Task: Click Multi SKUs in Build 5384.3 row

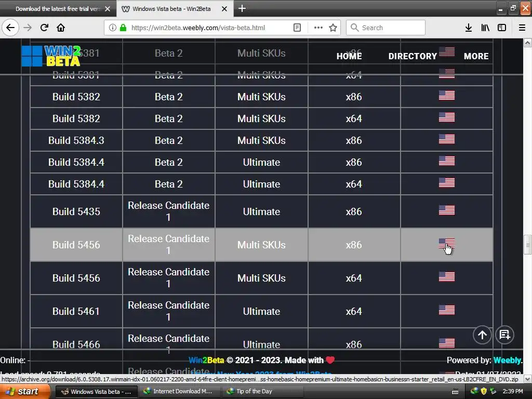Action: [x=261, y=140]
